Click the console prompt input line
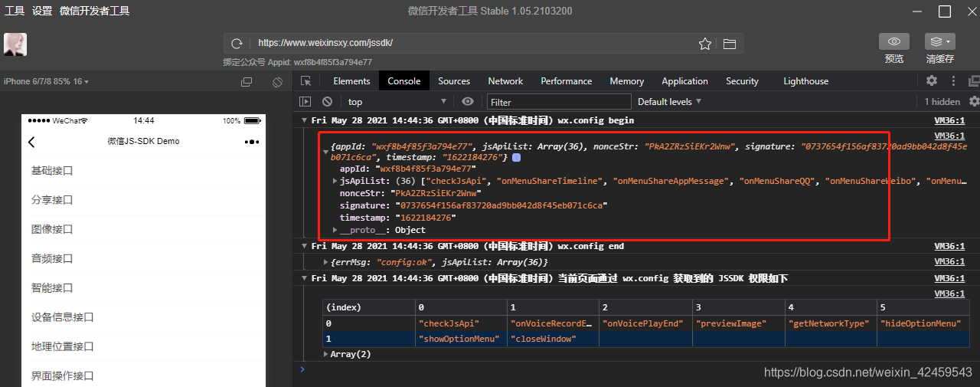This screenshot has height=387, width=980. pyautogui.click(x=635, y=369)
